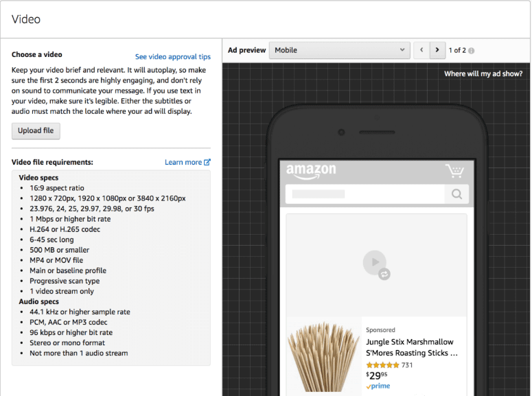Screen dimensions: 532x396
Task: Click the Amazon logo in the phone preview
Action: point(311,171)
